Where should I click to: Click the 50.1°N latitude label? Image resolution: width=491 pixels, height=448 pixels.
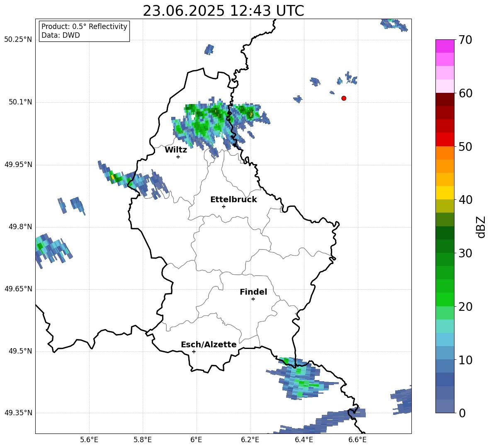point(20,102)
